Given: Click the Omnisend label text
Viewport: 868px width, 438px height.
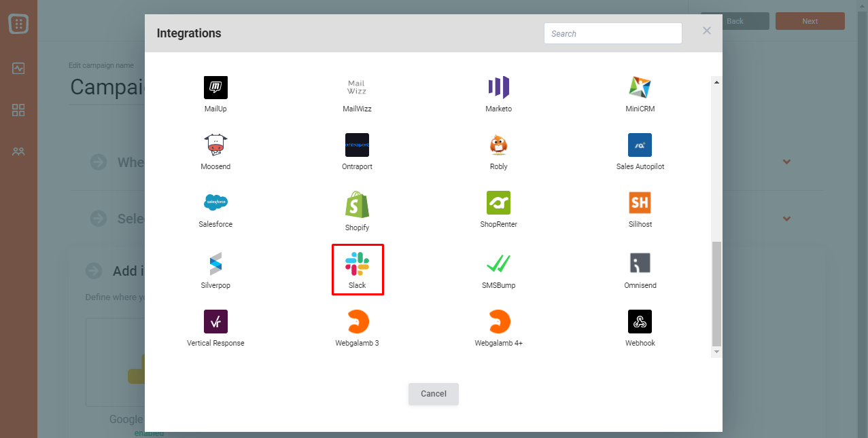Looking at the screenshot, I should click(640, 285).
